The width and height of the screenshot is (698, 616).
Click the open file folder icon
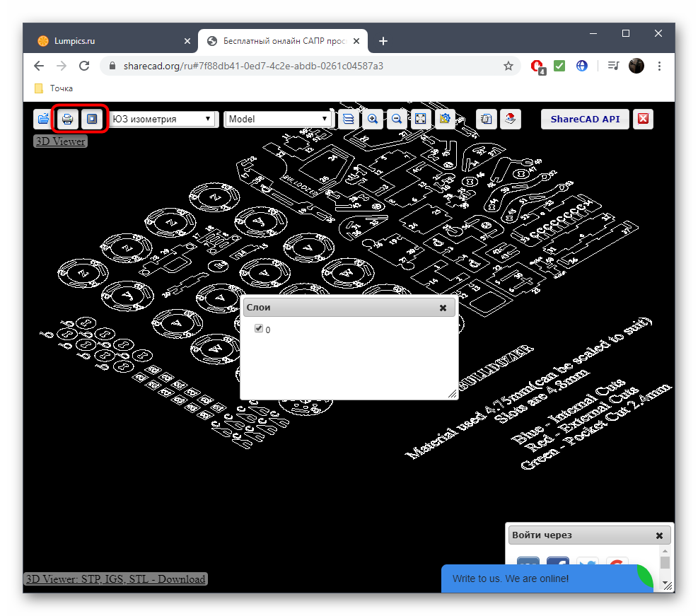(x=43, y=119)
